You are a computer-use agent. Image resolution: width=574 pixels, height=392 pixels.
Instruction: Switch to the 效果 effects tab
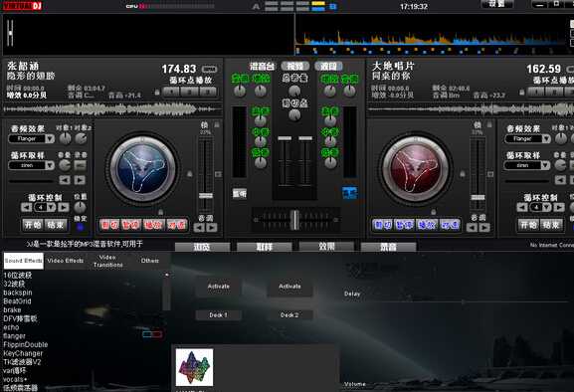[x=326, y=247]
